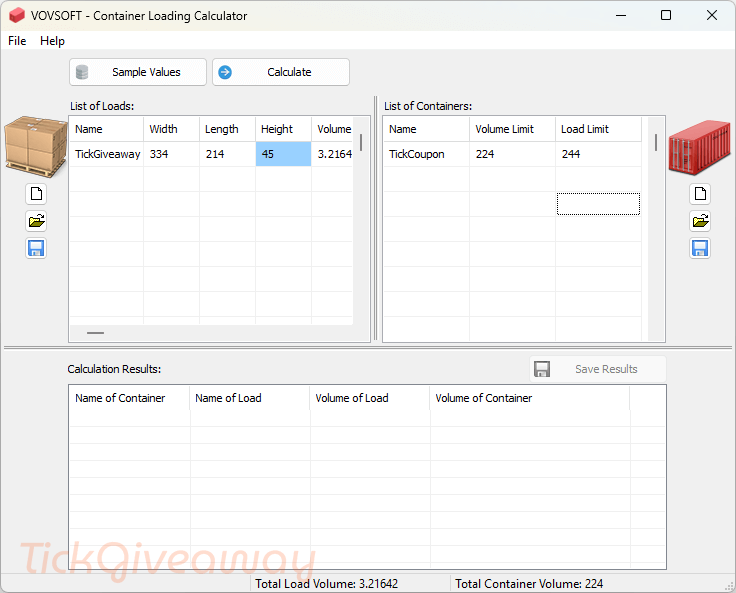Image resolution: width=736 pixels, height=593 pixels.
Task: Select the Width cell showing 334
Action: pos(171,154)
